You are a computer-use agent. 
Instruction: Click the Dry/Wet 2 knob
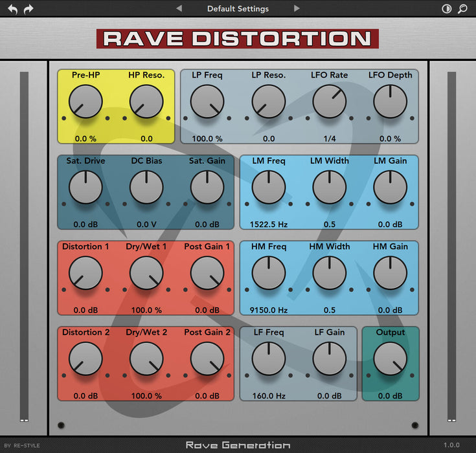click(x=146, y=359)
